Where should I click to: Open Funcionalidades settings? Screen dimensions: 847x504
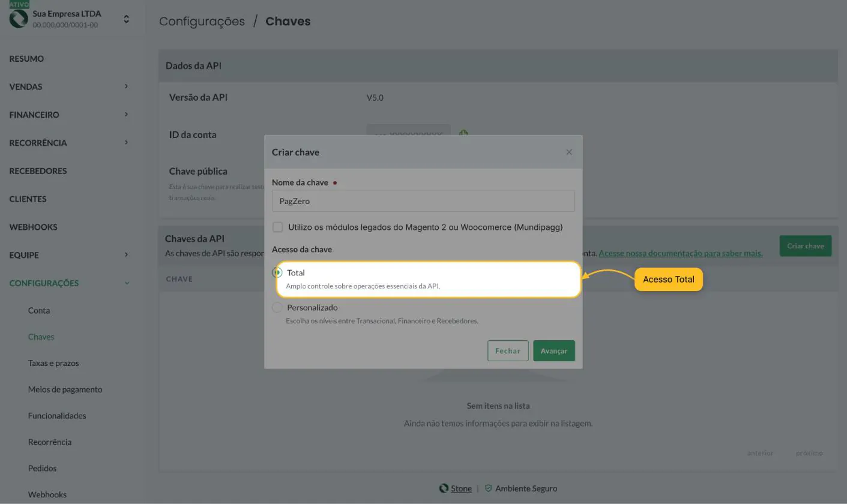click(x=57, y=416)
